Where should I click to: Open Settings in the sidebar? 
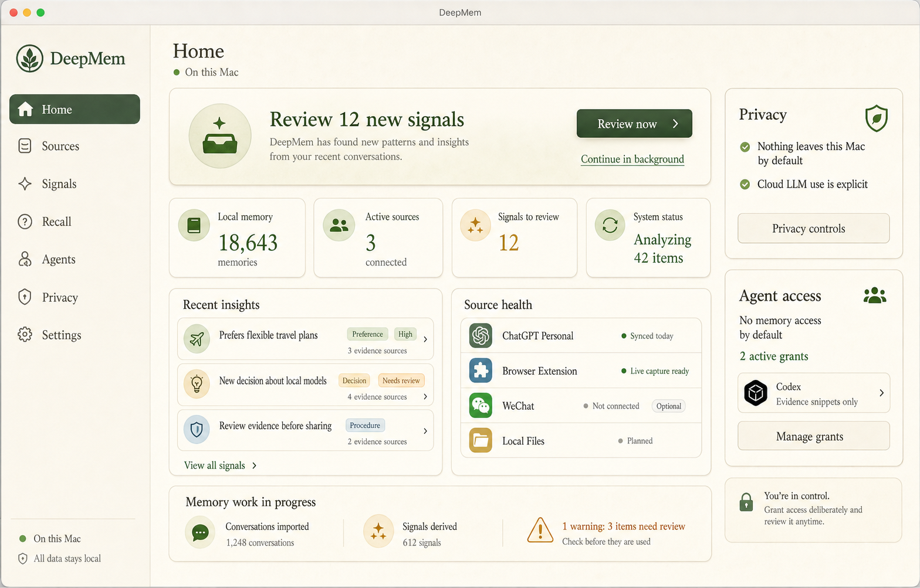[x=75, y=335]
